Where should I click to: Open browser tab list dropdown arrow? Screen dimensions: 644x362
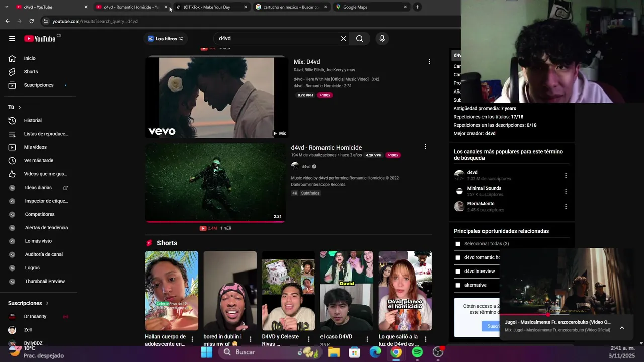pos(7,7)
